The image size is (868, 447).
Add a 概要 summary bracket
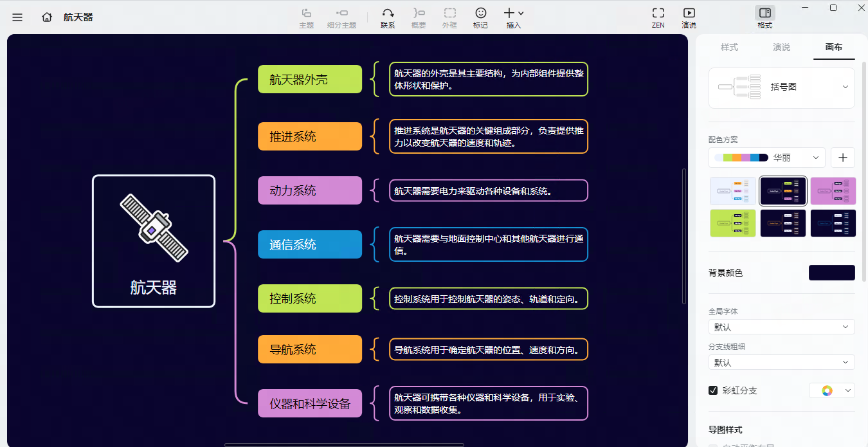click(419, 18)
